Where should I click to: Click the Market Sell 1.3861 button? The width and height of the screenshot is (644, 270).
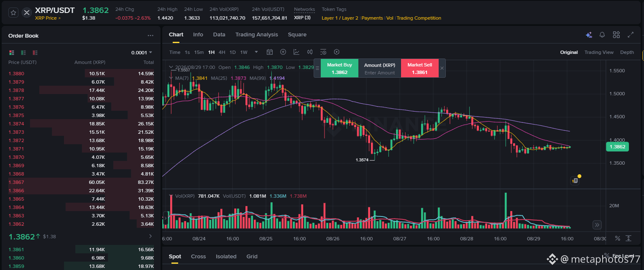pos(420,69)
